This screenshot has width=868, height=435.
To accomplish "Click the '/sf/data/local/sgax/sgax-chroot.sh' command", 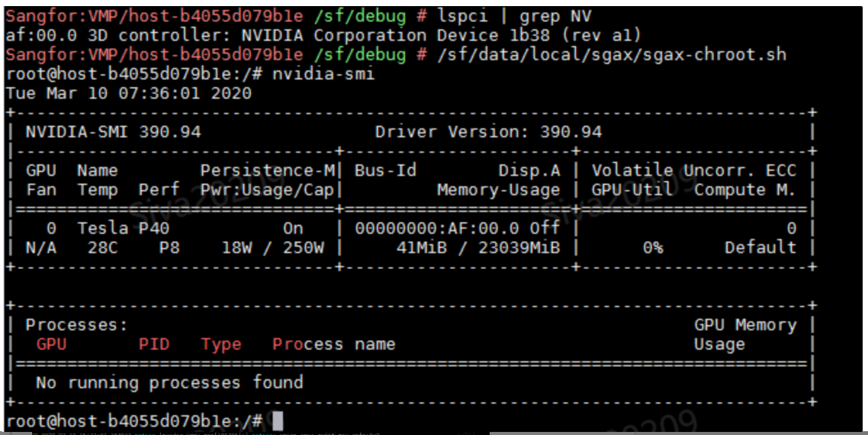I will coord(611,56).
